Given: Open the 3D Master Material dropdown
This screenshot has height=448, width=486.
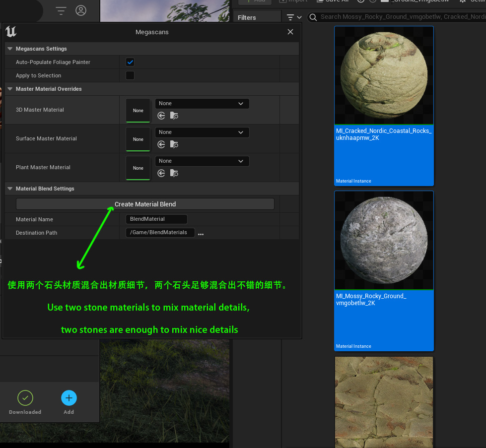Looking at the screenshot, I should pos(202,103).
